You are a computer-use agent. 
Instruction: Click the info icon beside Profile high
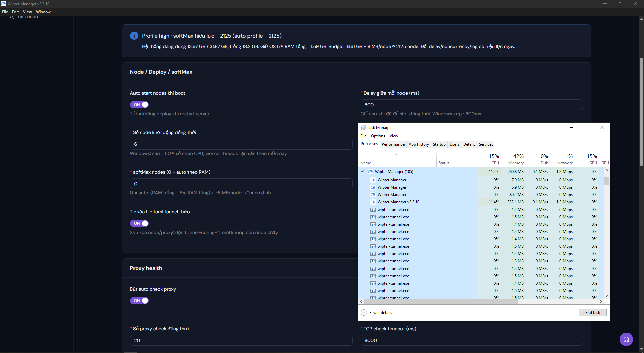(x=134, y=36)
